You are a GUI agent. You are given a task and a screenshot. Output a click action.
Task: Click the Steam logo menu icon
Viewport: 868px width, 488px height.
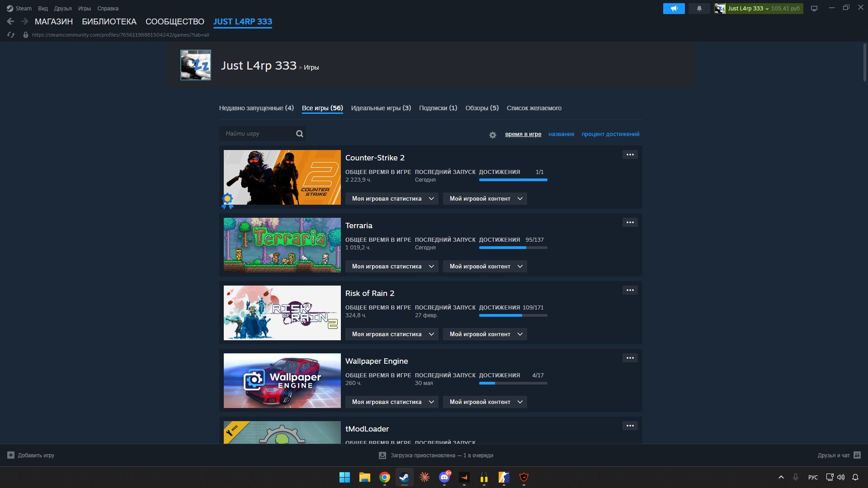10,9
